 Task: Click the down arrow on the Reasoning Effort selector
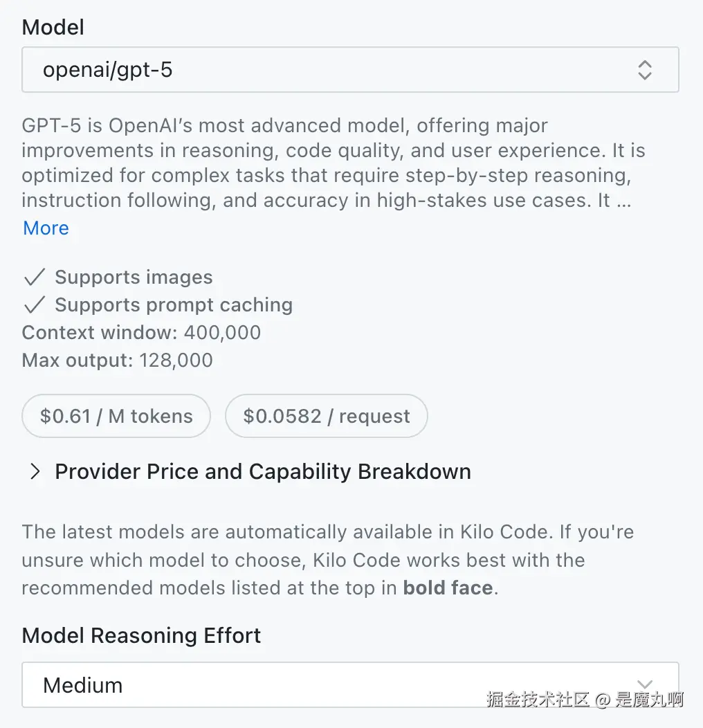tap(644, 684)
